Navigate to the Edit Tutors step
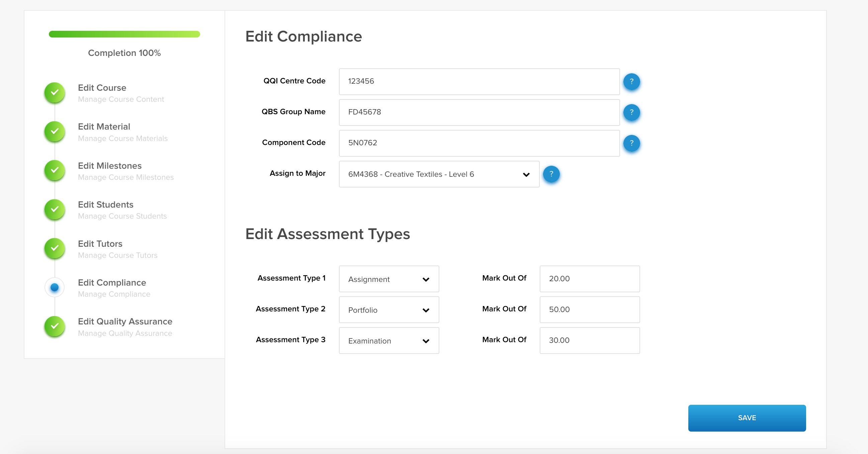 pyautogui.click(x=100, y=244)
